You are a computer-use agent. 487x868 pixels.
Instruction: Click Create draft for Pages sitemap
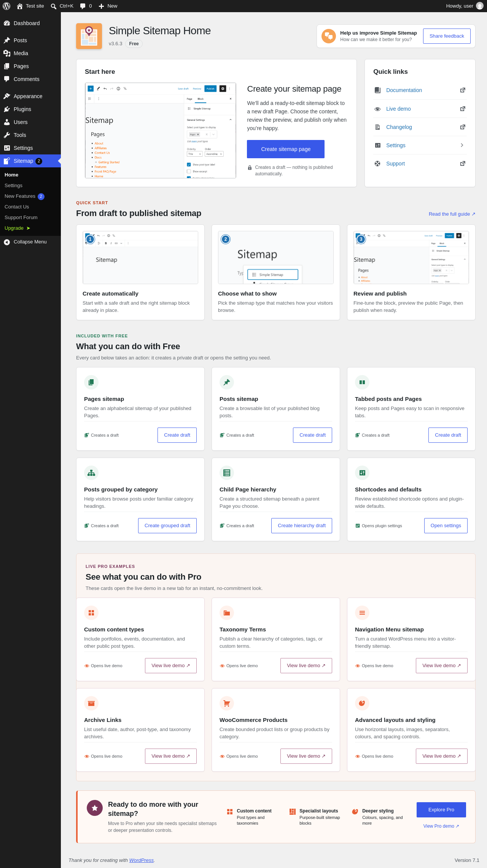point(177,435)
